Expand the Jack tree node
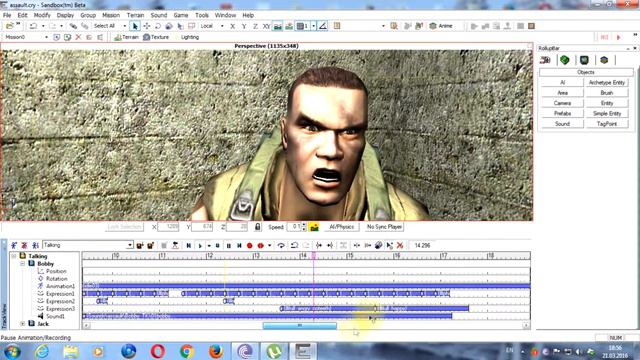The width and height of the screenshot is (640, 360). pos(22,324)
